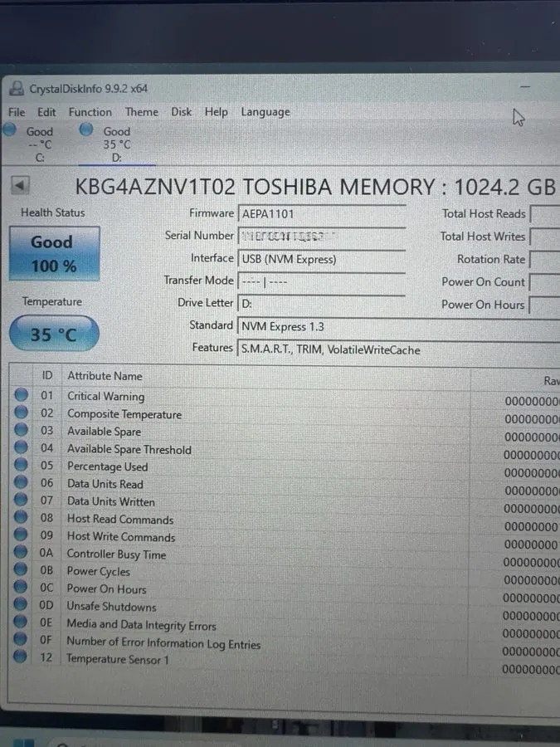
Task: Click status icon for attribute 0C Power On Hours
Action: [21, 587]
